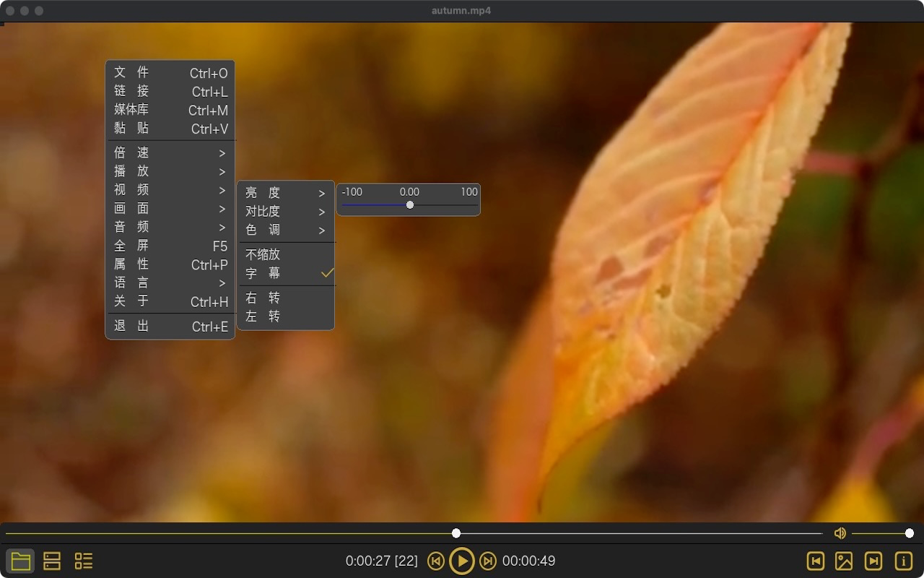Take a snapshot with the image icon
Screen dimensions: 924x578
click(x=844, y=561)
